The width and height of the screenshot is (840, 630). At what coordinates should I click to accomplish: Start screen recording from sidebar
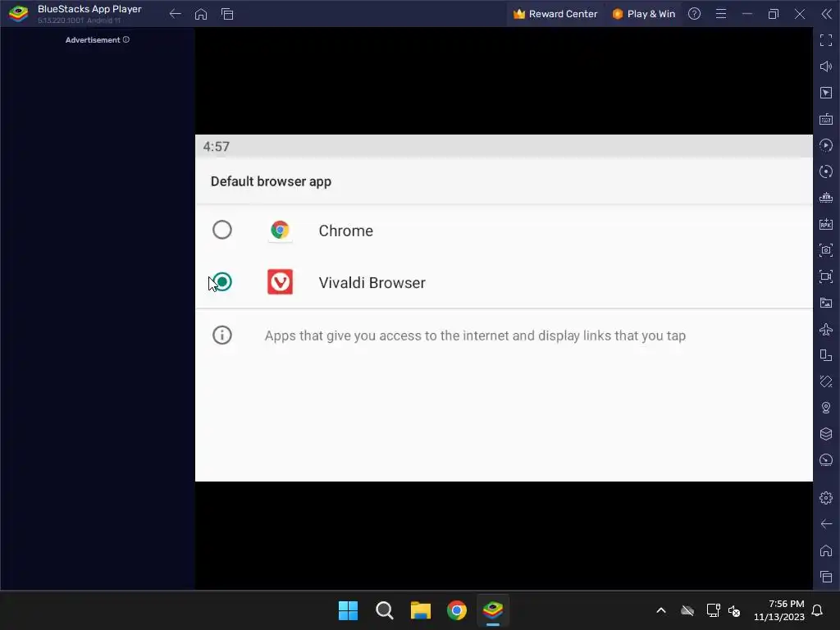click(826, 276)
